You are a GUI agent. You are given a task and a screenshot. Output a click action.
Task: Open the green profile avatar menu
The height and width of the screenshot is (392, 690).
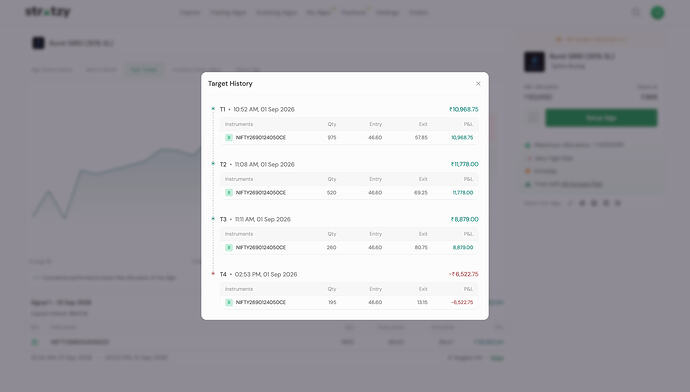click(657, 13)
